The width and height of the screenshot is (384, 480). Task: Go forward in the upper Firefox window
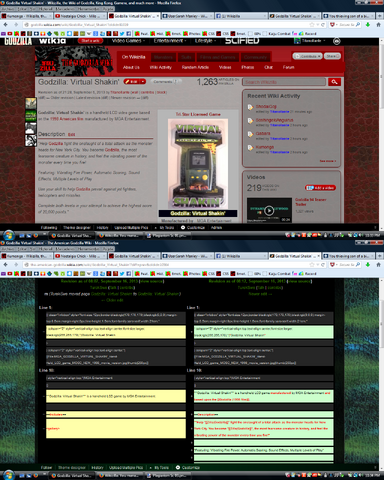(x=16, y=25)
